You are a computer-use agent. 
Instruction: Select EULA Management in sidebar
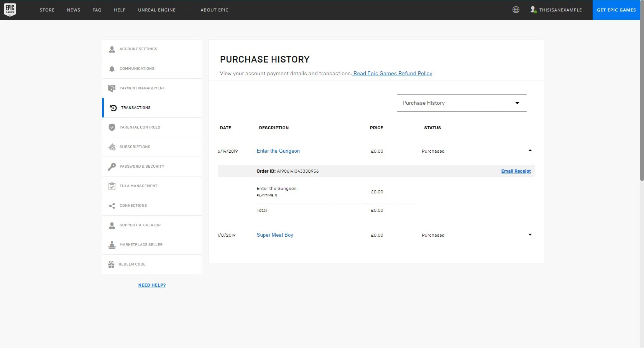(152, 186)
